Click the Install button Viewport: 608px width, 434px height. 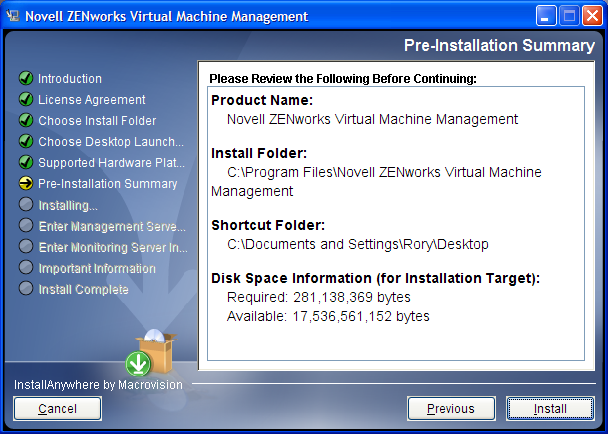pos(550,408)
